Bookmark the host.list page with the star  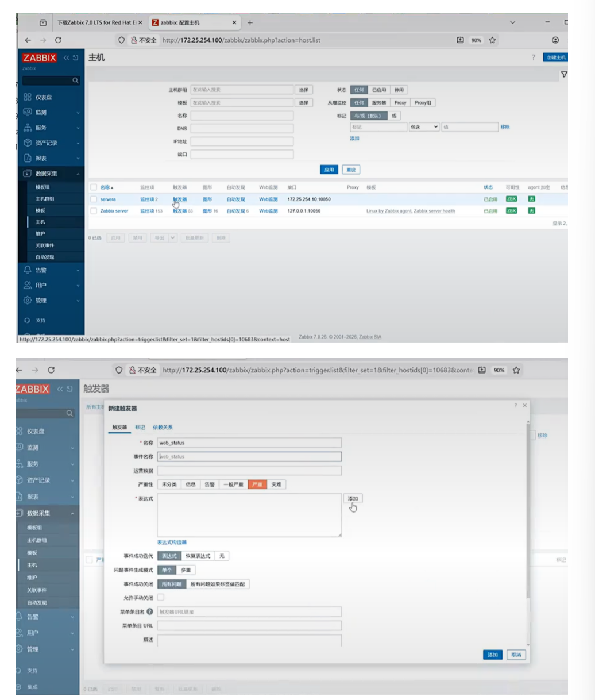[x=492, y=40]
